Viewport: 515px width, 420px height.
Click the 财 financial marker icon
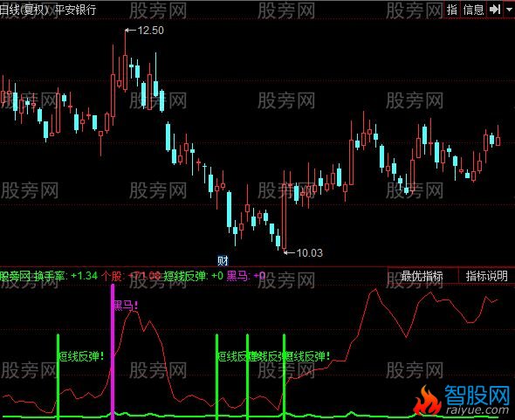click(x=223, y=261)
